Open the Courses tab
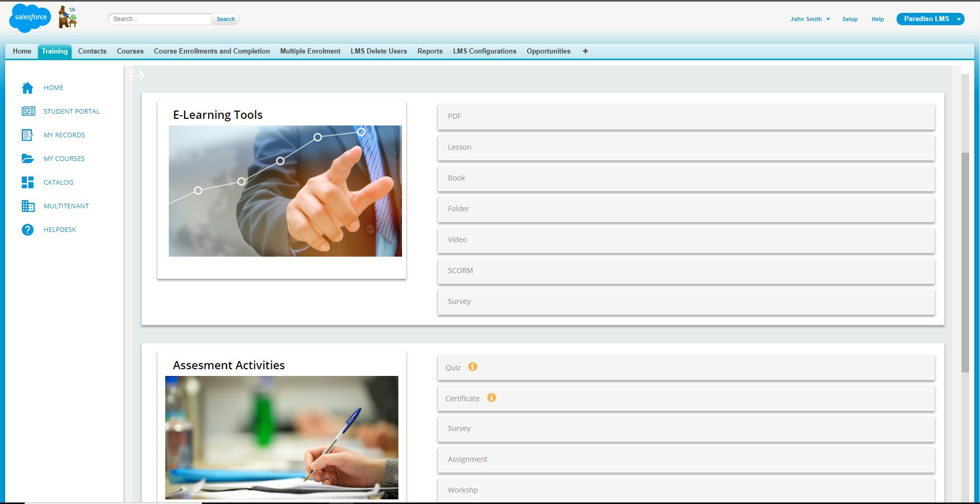980x504 pixels. point(130,51)
